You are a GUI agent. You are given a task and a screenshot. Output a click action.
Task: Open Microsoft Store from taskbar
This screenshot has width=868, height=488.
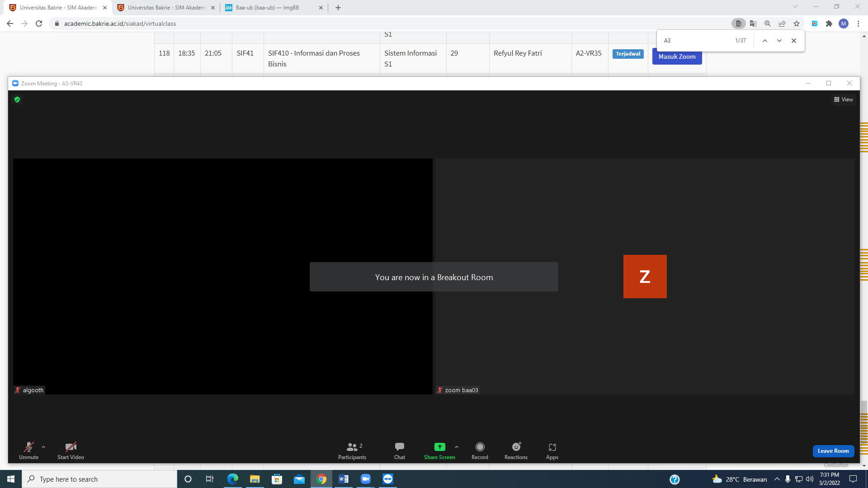click(x=277, y=479)
